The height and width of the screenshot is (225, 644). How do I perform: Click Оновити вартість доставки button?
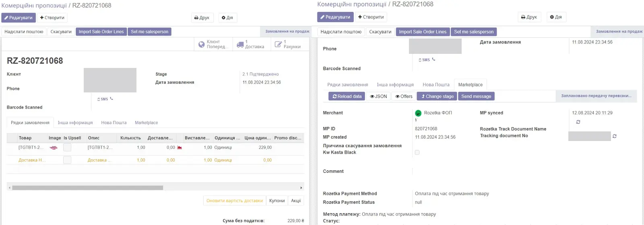235,200
